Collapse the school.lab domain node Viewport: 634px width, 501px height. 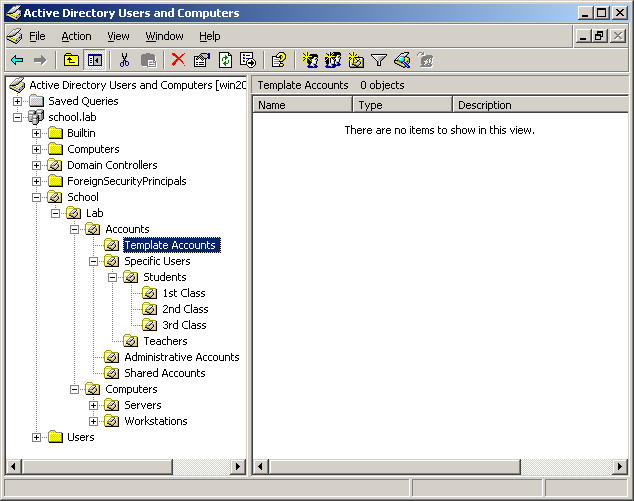tap(17, 117)
